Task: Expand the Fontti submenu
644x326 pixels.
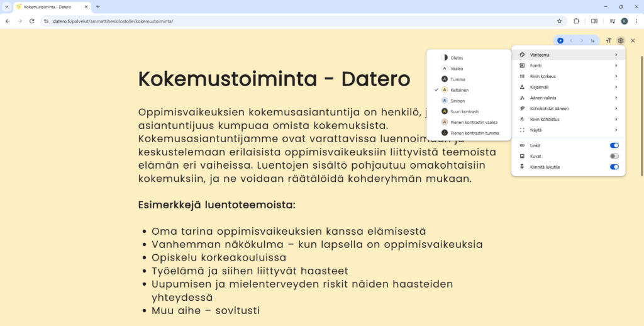Action: (x=569, y=65)
